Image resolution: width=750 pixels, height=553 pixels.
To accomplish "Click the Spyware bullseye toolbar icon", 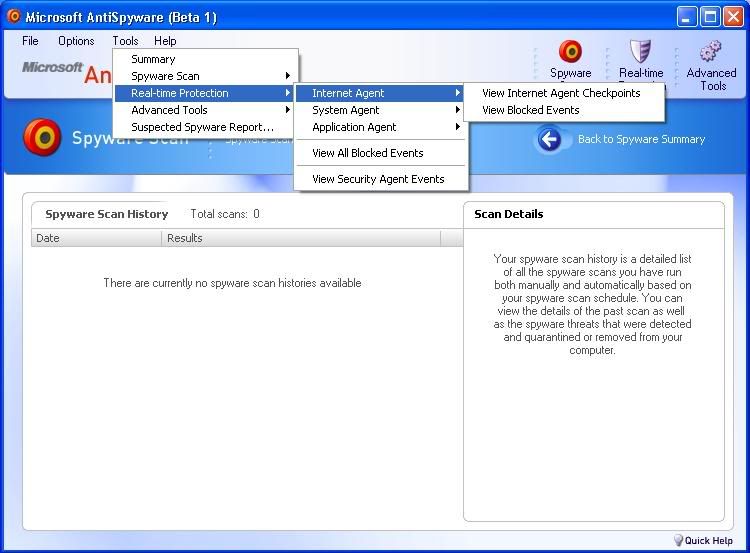I will pyautogui.click(x=570, y=51).
